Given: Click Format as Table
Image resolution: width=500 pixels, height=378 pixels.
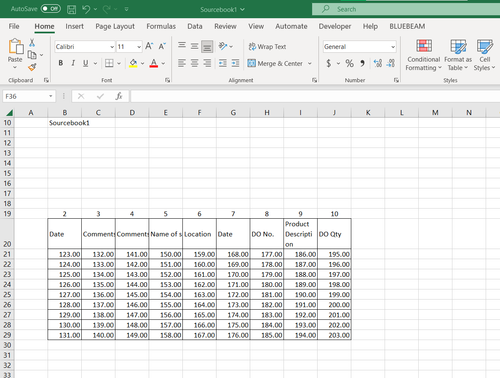Looking at the screenshot, I should [x=458, y=55].
